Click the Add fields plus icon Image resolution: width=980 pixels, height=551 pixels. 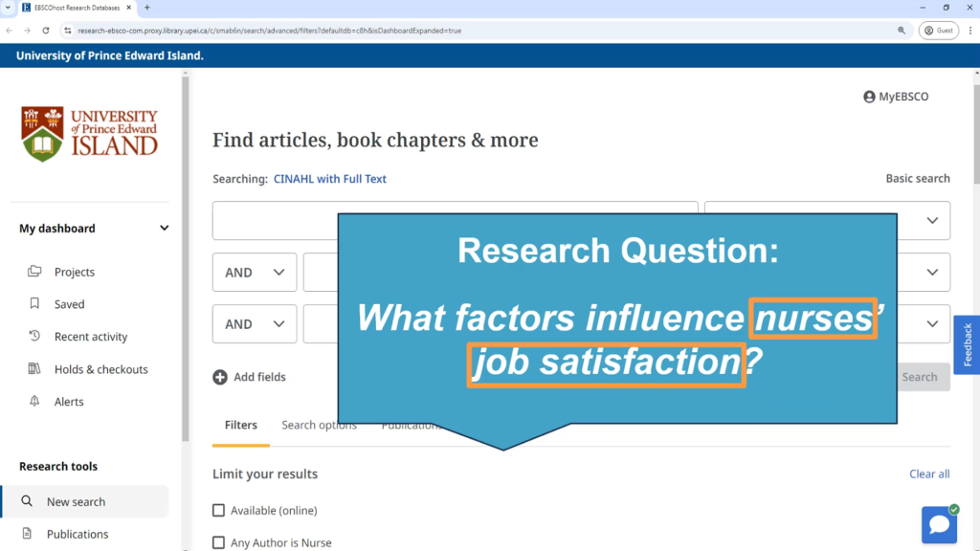pyautogui.click(x=220, y=377)
